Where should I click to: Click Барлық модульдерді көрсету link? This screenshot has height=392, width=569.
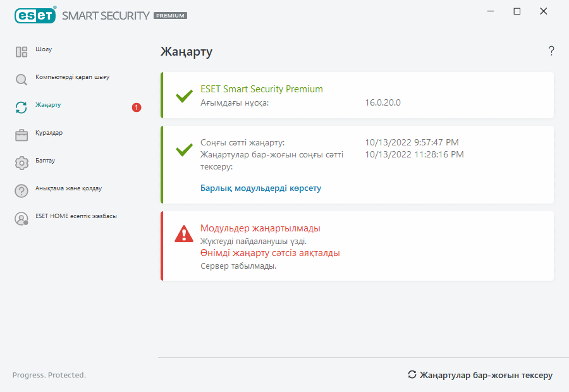coord(260,188)
